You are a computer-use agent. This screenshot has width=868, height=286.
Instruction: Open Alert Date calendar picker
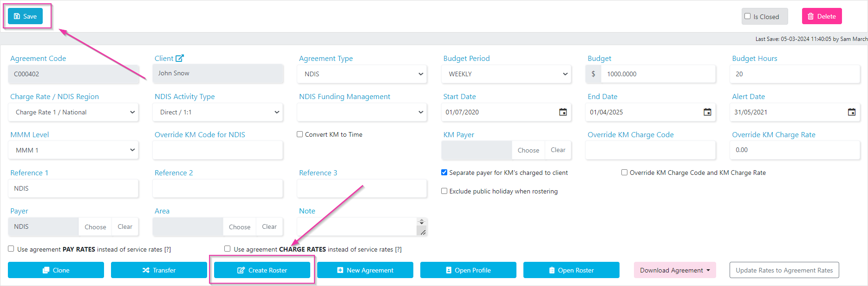[852, 112]
